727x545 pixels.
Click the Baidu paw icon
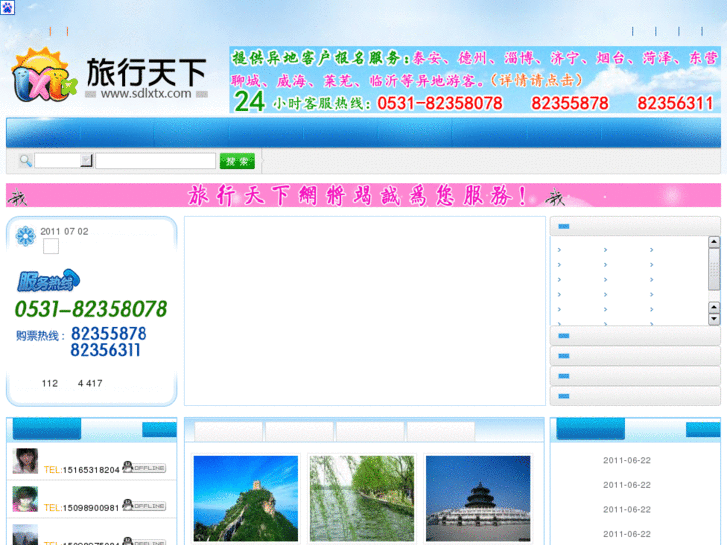click(x=7, y=7)
